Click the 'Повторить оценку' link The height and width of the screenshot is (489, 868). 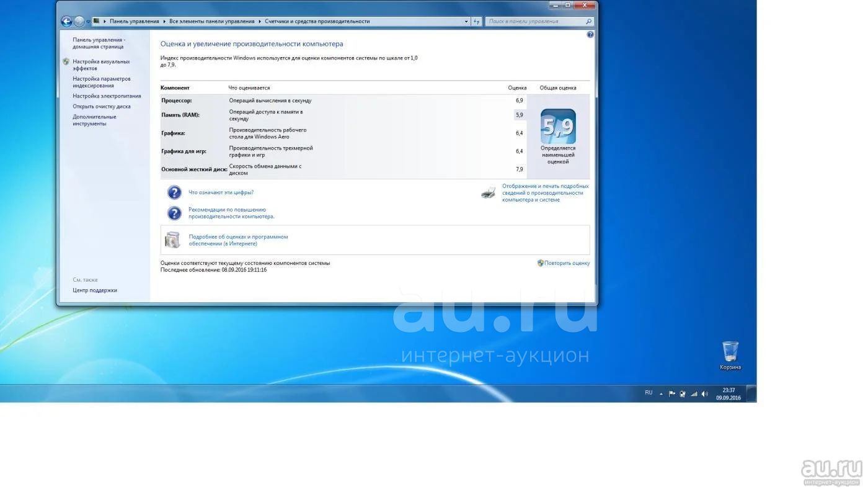(567, 263)
